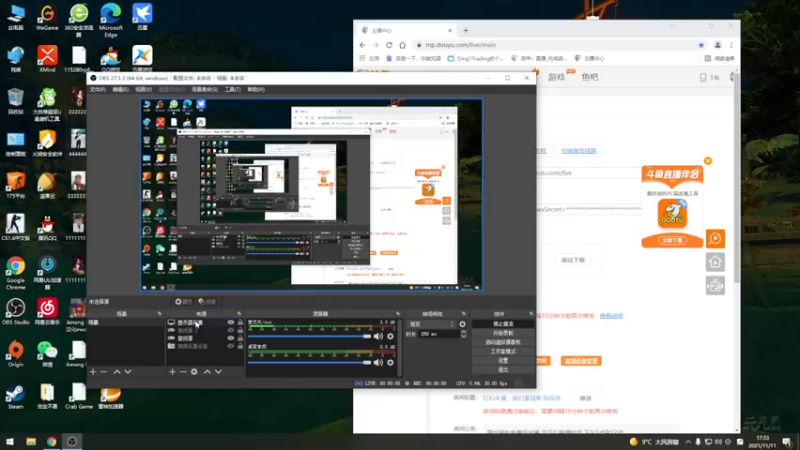Go back in the Chrome browser
The width and height of the screenshot is (800, 450).
[363, 45]
